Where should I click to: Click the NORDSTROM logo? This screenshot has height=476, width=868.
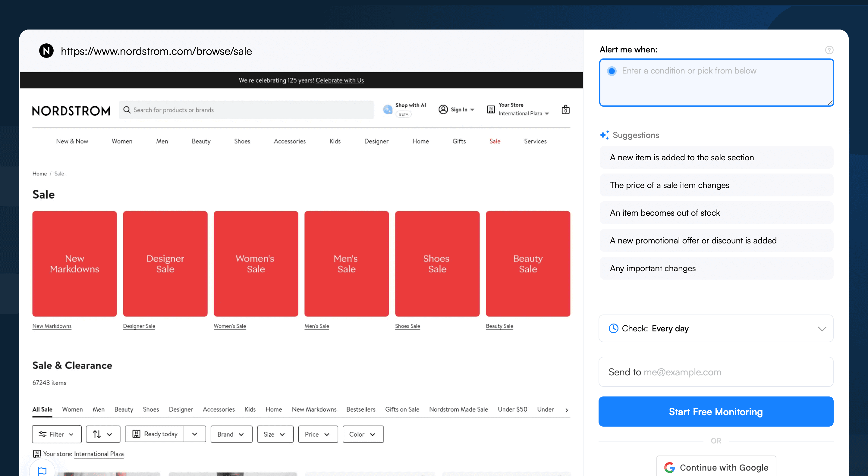(x=71, y=111)
